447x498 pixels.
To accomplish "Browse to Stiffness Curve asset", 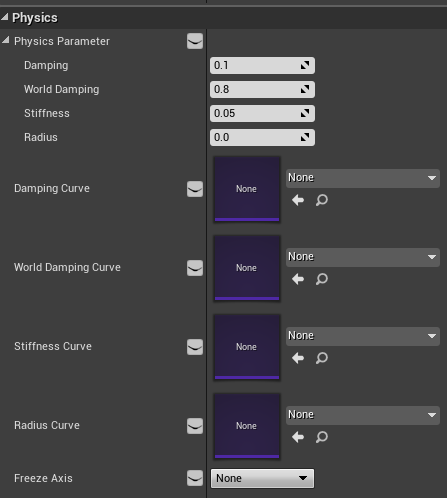I will click(322, 358).
